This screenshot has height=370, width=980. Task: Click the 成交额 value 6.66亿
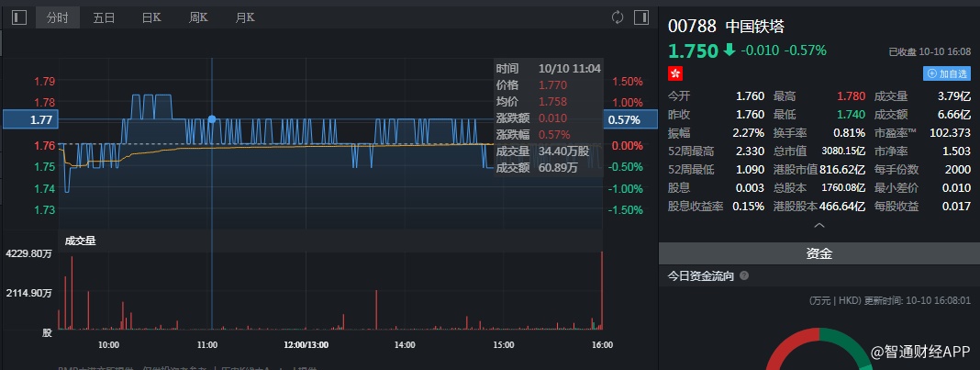(x=954, y=115)
